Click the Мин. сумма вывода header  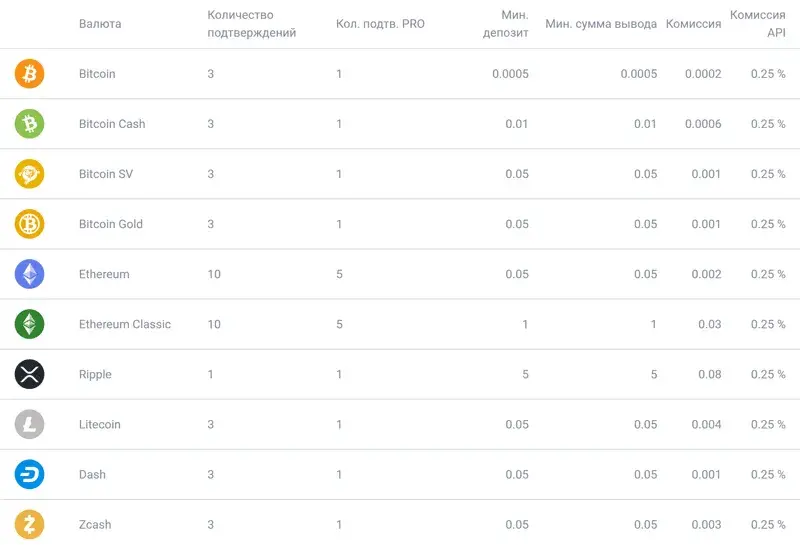601,24
